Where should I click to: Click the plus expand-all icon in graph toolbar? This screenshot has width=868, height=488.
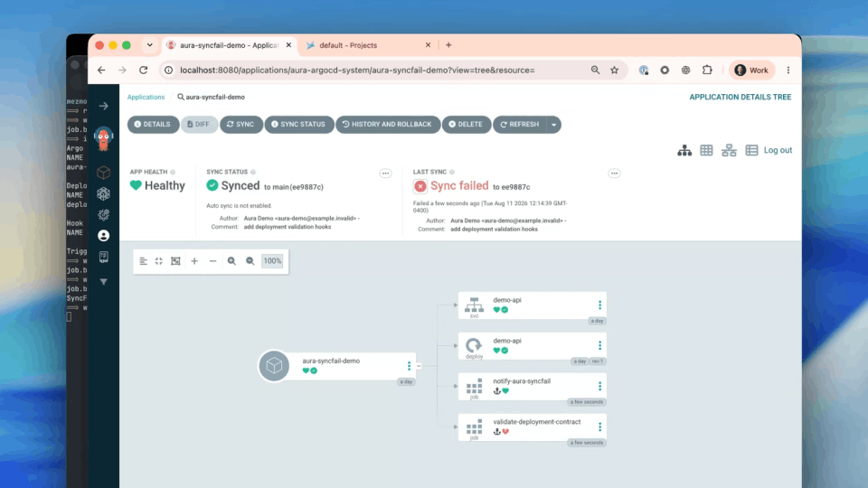coord(194,261)
